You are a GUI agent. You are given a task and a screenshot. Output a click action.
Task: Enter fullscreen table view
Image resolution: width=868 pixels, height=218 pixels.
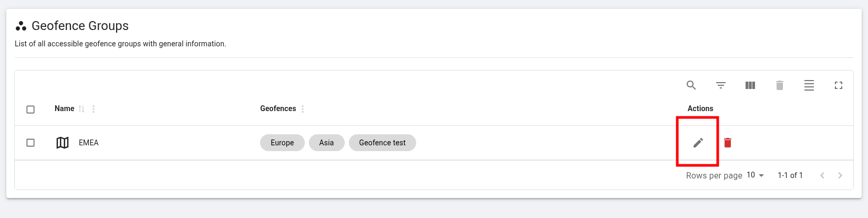tap(839, 85)
